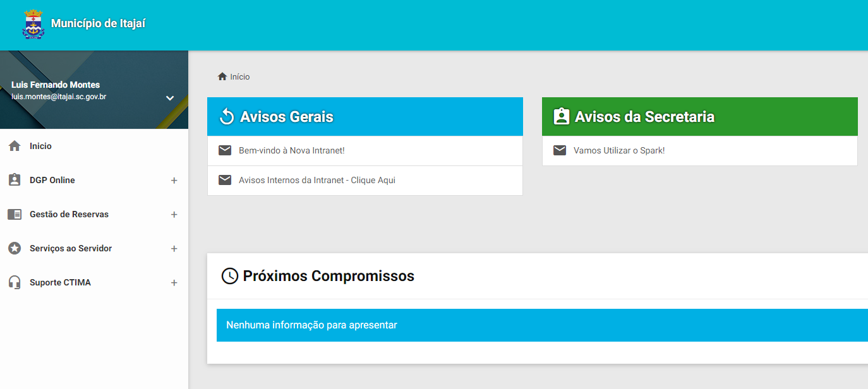Select the Gestão de Reservas menu item
The width and height of the screenshot is (868, 389).
pos(69,214)
